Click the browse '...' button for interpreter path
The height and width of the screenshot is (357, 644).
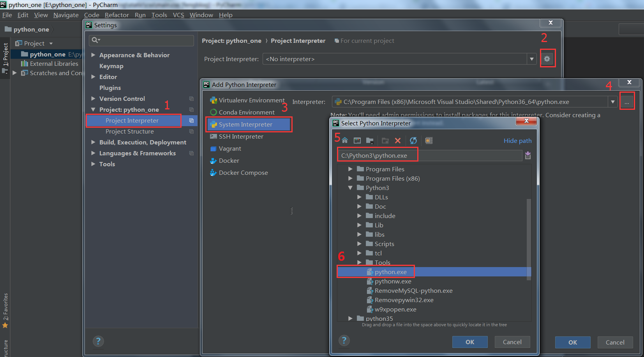click(627, 102)
